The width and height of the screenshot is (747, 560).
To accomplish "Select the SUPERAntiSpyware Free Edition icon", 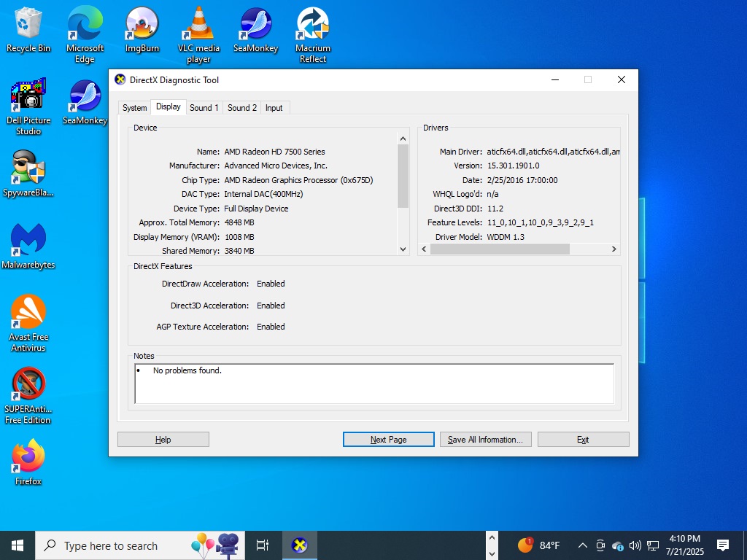I will pyautogui.click(x=28, y=395).
